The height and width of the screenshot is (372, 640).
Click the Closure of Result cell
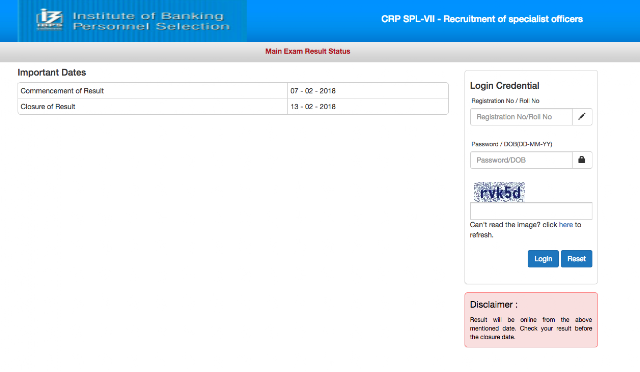153,107
